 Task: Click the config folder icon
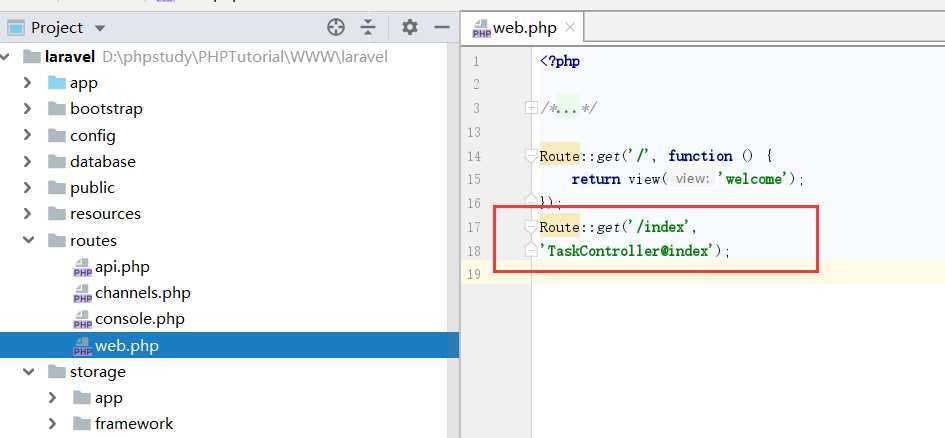pyautogui.click(x=57, y=135)
